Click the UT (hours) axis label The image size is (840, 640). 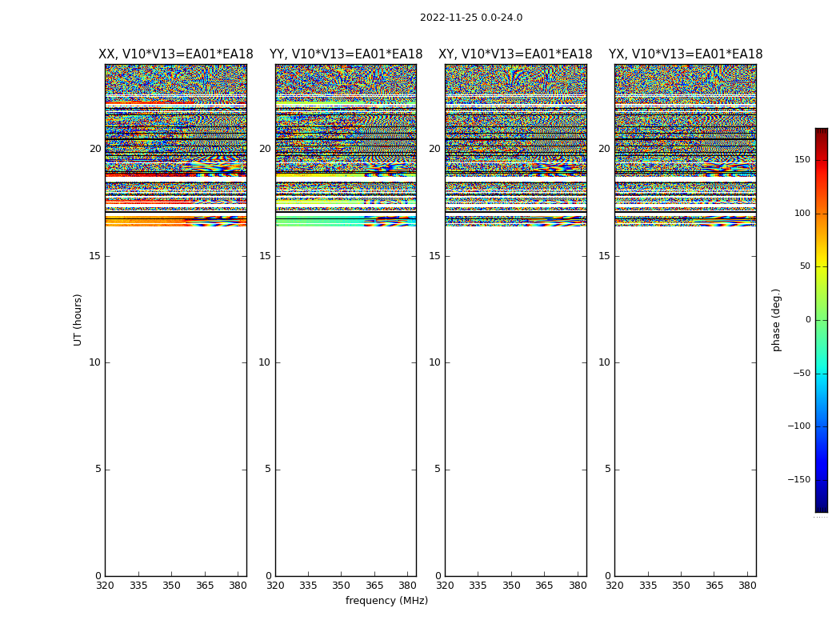point(78,320)
